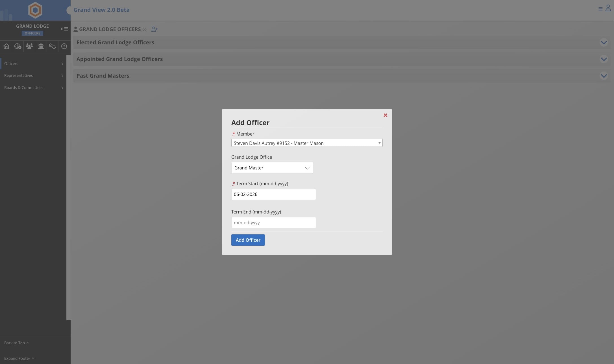Click the Back to Top link
The width and height of the screenshot is (614, 364).
coord(16,343)
